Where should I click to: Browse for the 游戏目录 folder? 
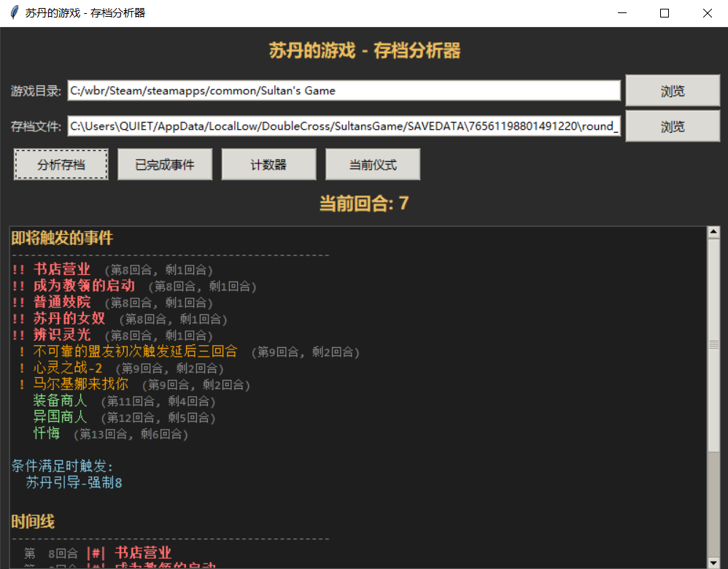tap(673, 90)
